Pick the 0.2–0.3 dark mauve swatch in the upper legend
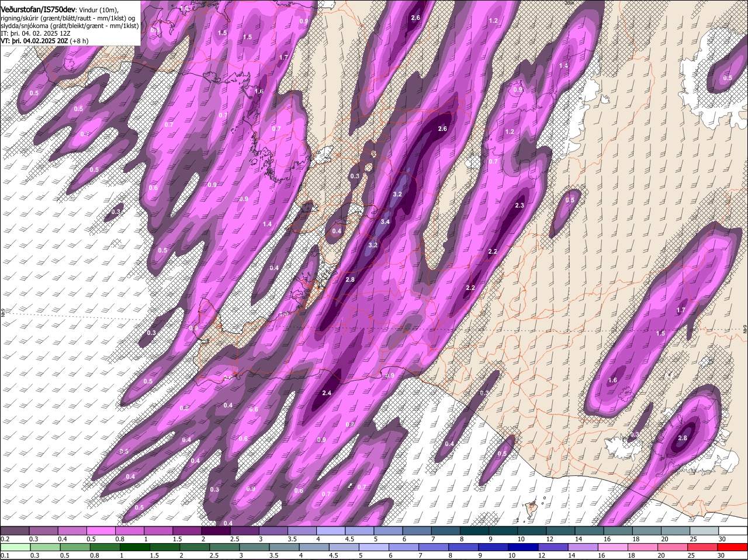Image resolution: width=748 pixels, height=560 pixels. click(x=15, y=531)
